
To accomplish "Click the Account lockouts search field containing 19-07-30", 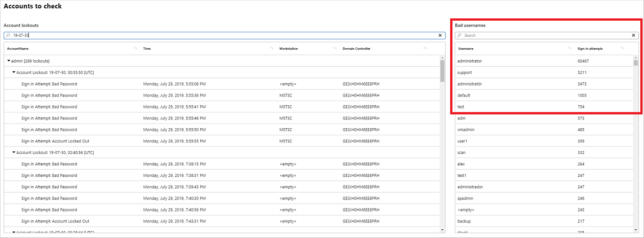I will [225, 35].
